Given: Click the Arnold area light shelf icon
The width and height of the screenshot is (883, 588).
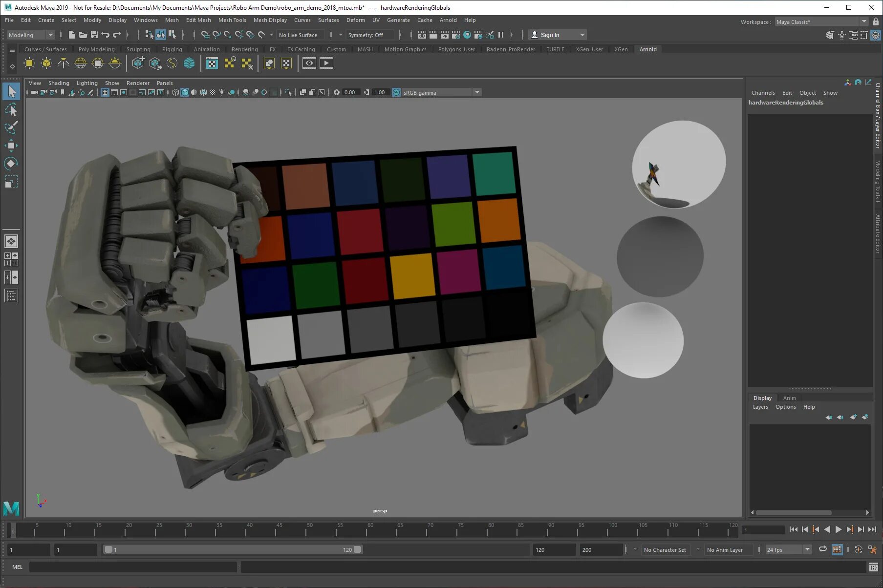Looking at the screenshot, I should point(29,63).
